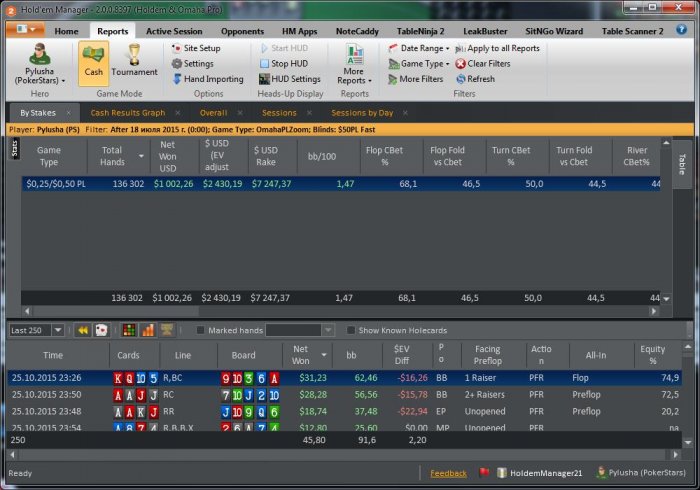Open the Feedback link
The image size is (700, 490).
(x=448, y=473)
